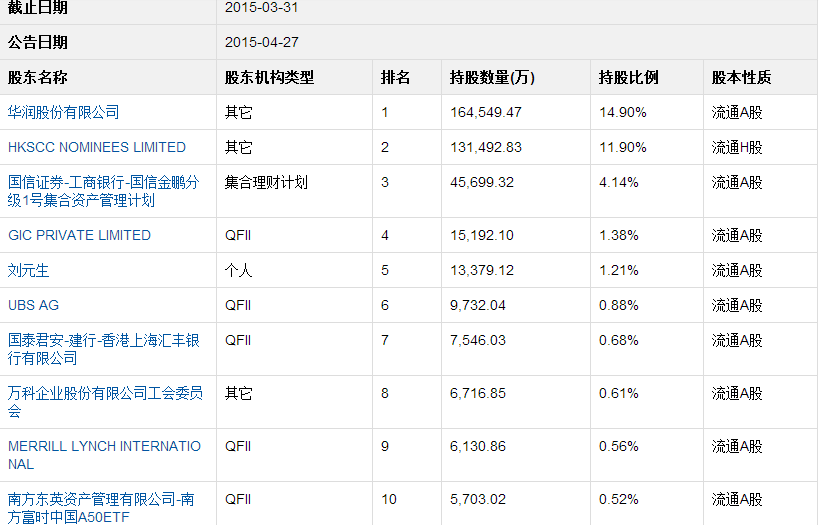Screen dimensions: 819x525
Task: Click the 万科企业股份有限公司工会委员会 link
Action: [x=105, y=402]
